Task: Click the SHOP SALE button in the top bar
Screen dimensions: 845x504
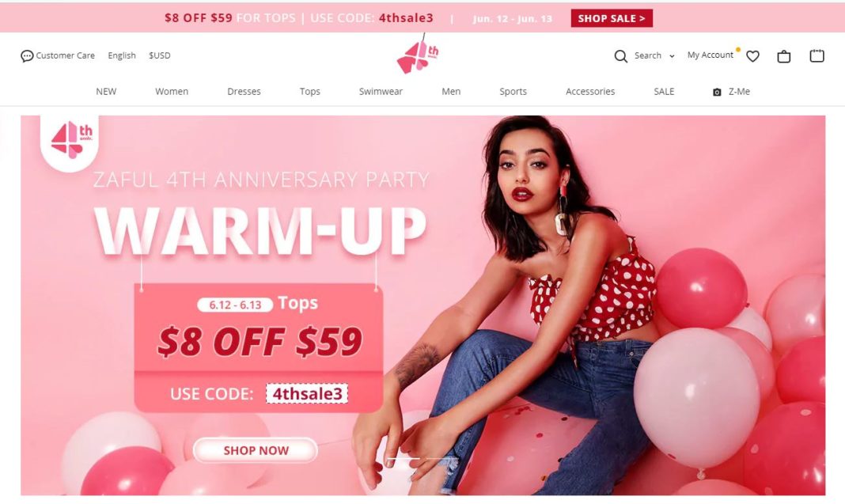Action: point(612,18)
